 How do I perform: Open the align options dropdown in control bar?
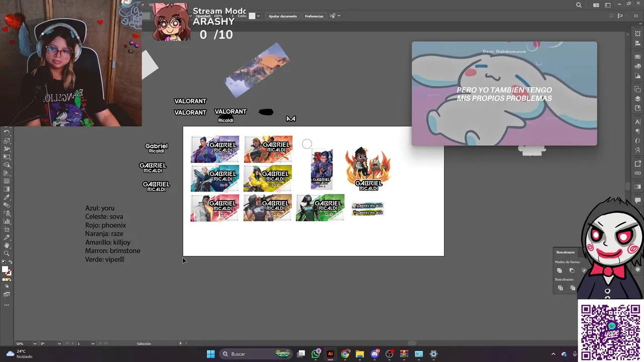pos(339,16)
